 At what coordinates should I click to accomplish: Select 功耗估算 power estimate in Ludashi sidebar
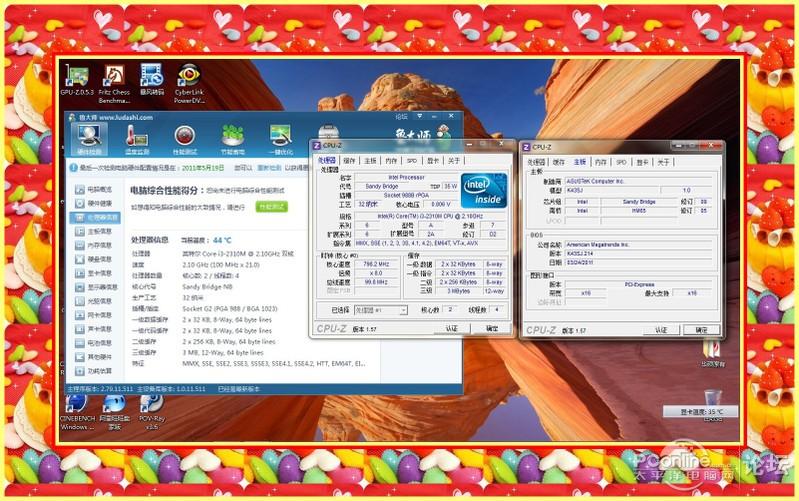coord(94,371)
